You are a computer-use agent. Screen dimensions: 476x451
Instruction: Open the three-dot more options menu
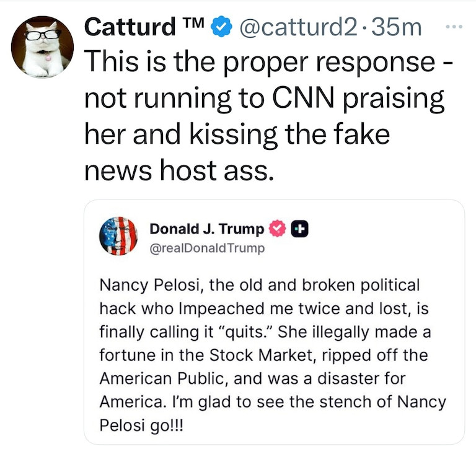(x=454, y=27)
